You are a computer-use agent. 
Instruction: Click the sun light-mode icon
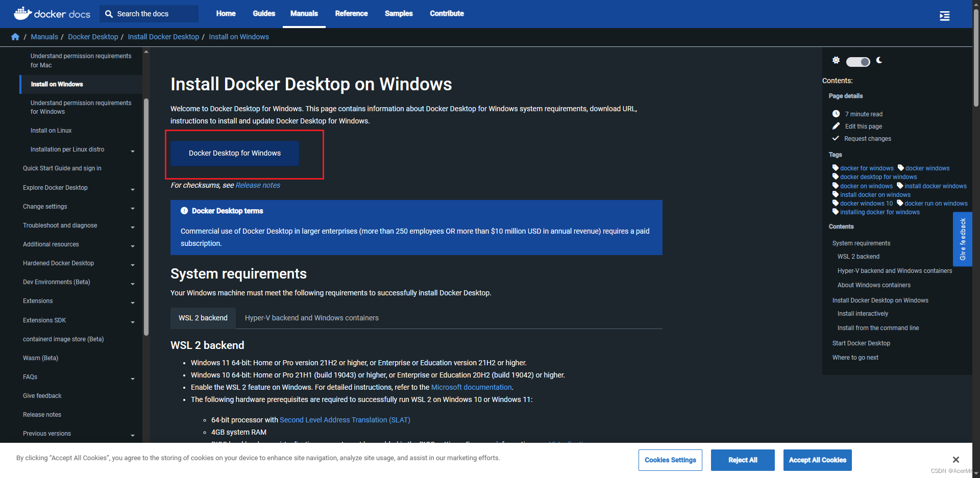(x=836, y=60)
